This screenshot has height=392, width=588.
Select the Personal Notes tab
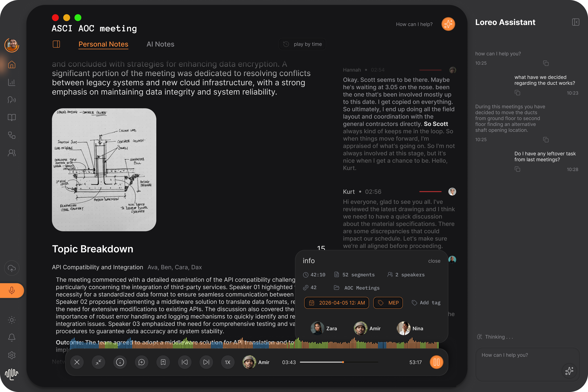[103, 44]
